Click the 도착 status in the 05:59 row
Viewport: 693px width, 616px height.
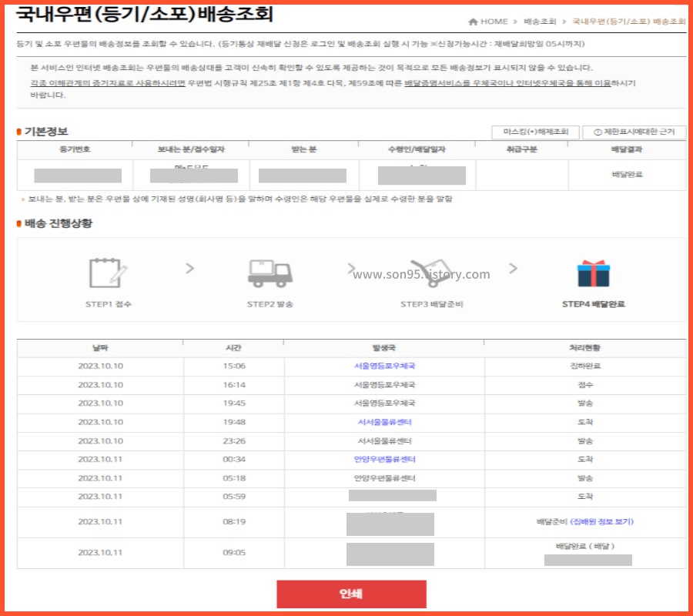(x=585, y=496)
